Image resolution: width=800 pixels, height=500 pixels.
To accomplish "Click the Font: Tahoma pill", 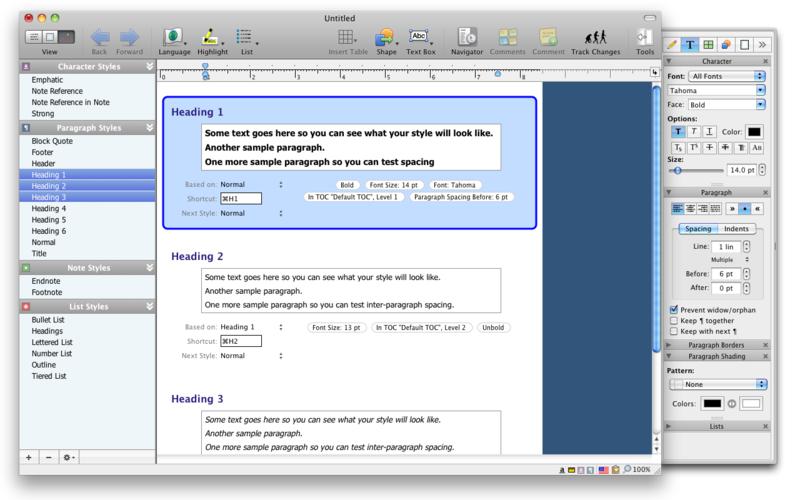I will coord(454,185).
